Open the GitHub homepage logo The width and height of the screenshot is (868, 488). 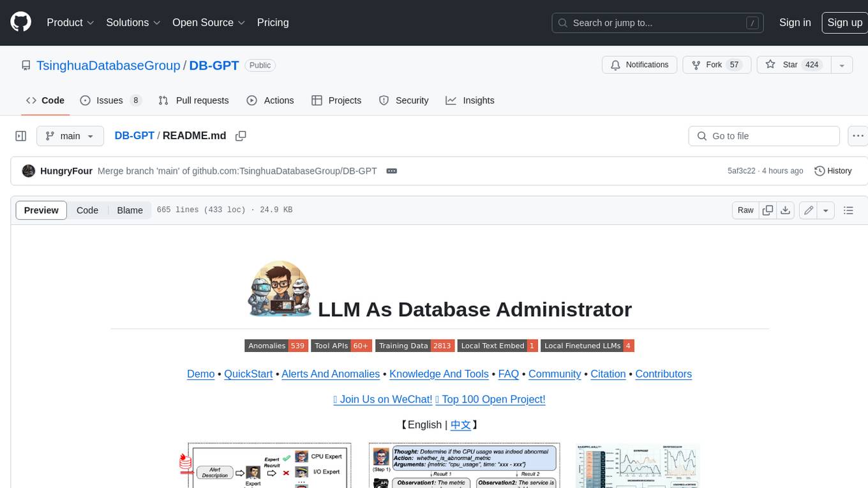[20, 22]
